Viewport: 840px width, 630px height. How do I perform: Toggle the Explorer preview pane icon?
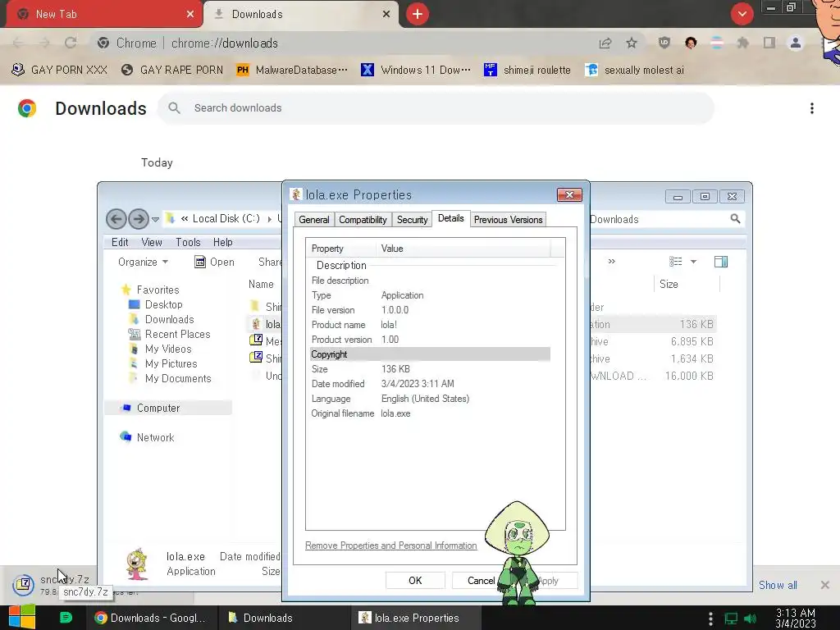pyautogui.click(x=721, y=262)
